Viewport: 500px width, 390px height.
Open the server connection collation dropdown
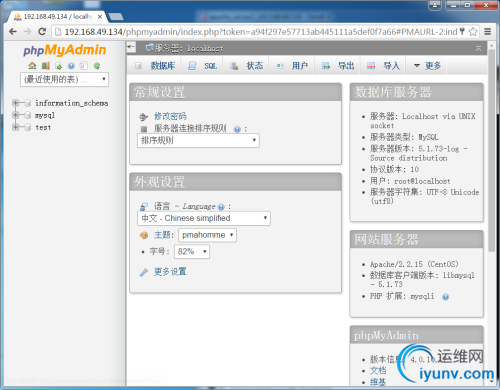[198, 140]
